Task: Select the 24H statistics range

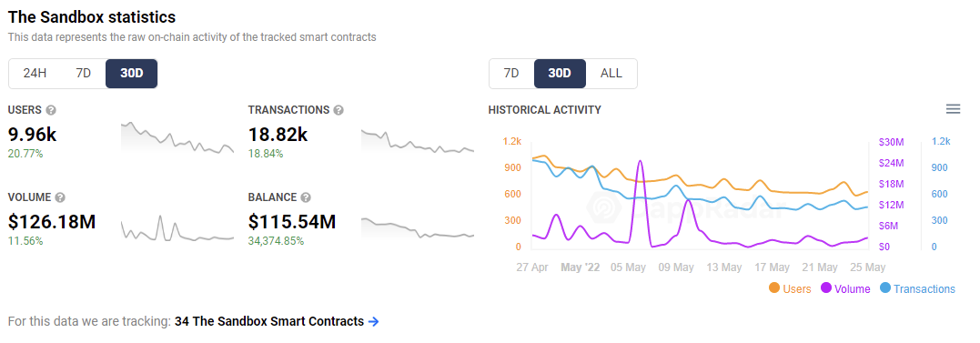Action: click(35, 73)
